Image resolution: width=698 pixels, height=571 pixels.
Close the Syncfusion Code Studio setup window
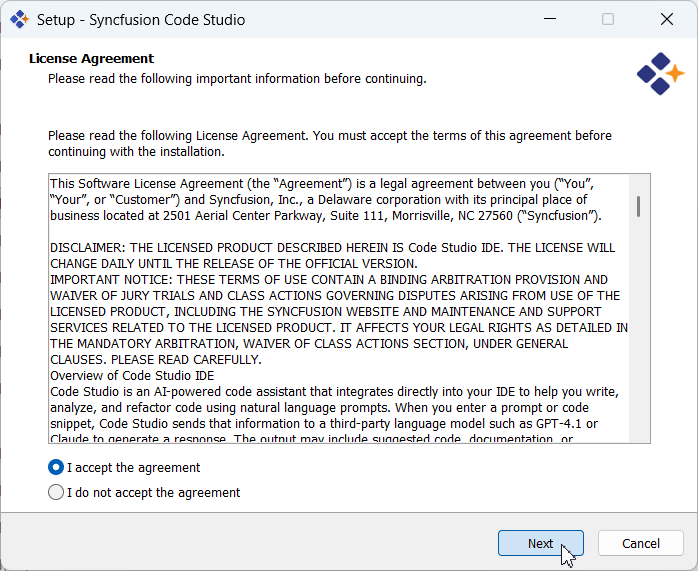(x=666, y=20)
